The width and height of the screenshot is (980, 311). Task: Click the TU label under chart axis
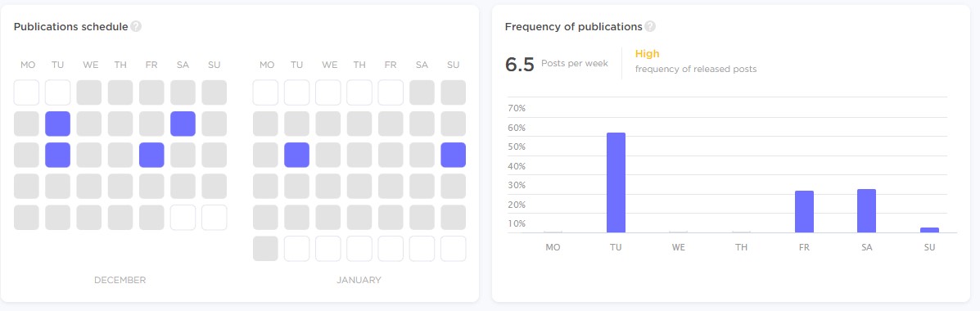tap(616, 247)
